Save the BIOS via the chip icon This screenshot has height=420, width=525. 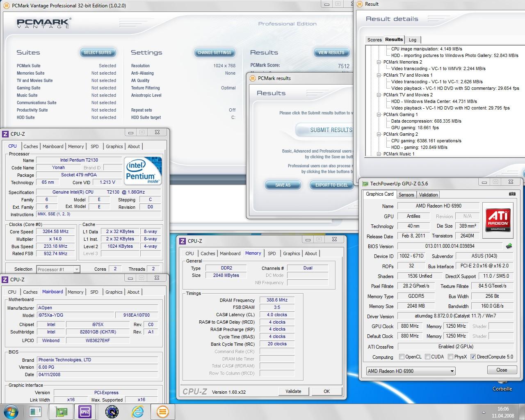point(509,246)
